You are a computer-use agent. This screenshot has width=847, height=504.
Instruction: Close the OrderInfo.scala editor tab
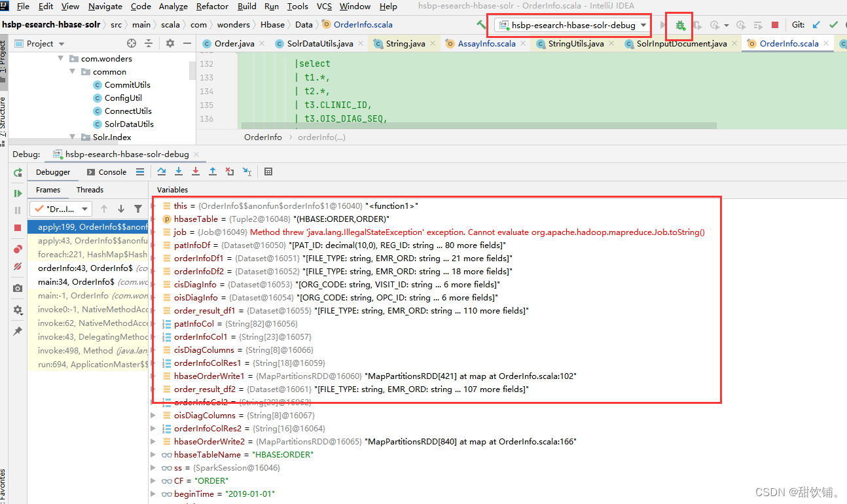click(x=827, y=44)
